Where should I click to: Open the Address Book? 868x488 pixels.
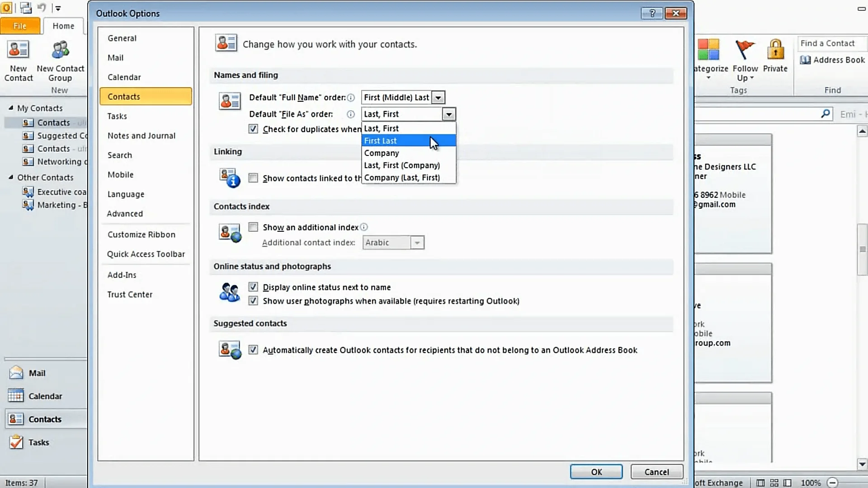[x=832, y=60]
